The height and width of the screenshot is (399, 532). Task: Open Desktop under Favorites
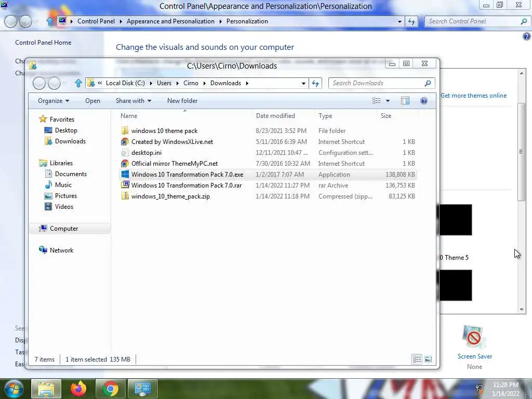pyautogui.click(x=66, y=130)
